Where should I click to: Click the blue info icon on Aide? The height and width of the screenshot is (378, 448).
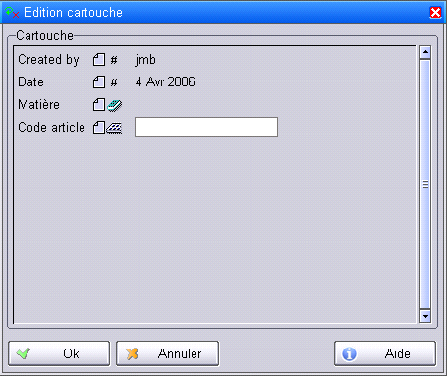(x=349, y=354)
